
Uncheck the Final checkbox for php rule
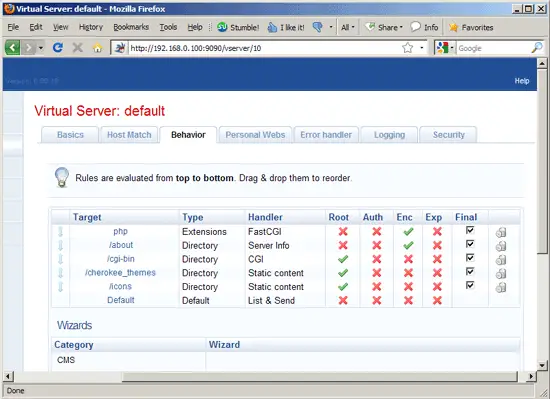pyautogui.click(x=470, y=230)
